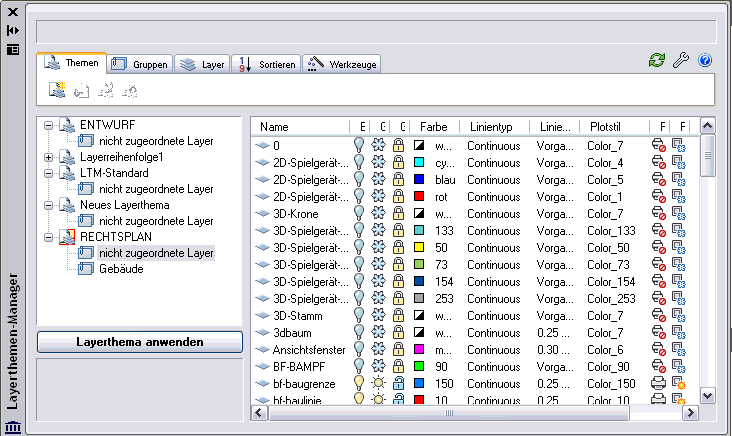The height and width of the screenshot is (436, 732).
Task: Click the horizontal scrollbar left arrow
Action: (260, 413)
